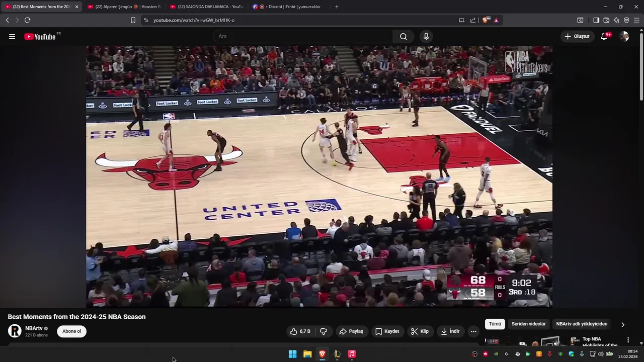Open the volume speaker tray icon

point(600,354)
